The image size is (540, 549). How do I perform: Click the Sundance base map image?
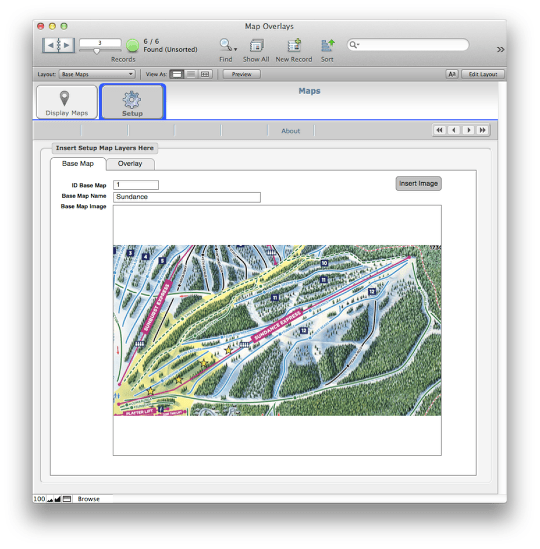(277, 330)
